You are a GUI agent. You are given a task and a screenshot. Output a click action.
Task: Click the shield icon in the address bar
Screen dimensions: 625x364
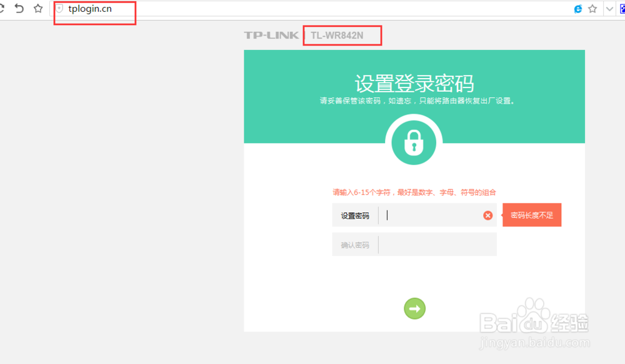point(59,8)
